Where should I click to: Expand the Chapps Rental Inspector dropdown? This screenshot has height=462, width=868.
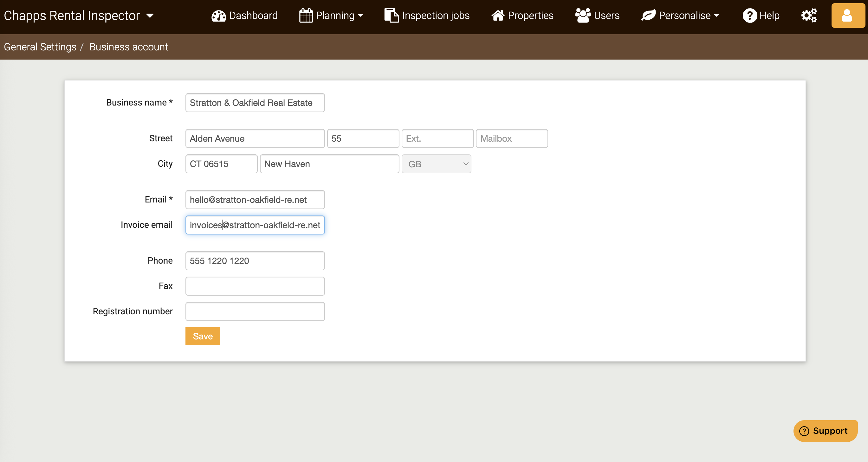[150, 16]
